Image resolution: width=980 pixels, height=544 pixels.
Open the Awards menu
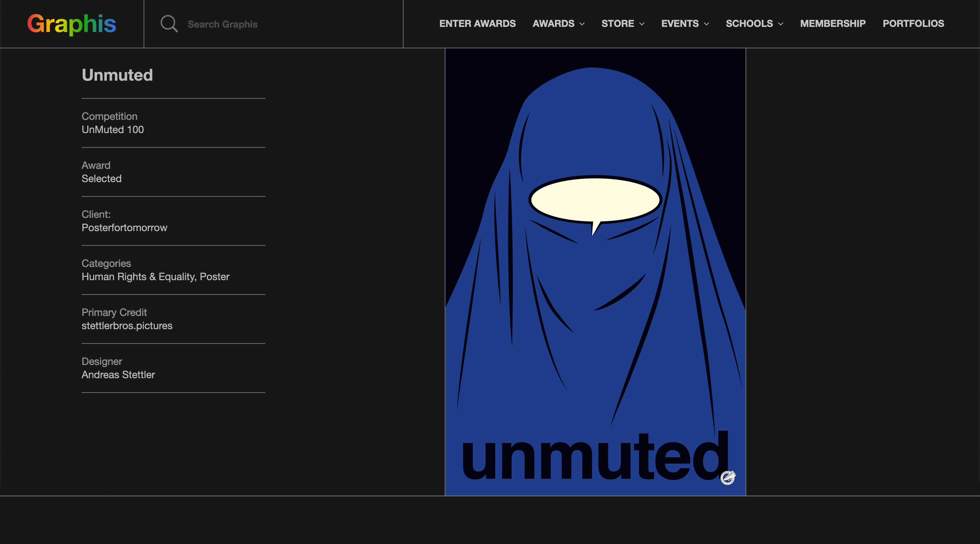click(x=554, y=23)
